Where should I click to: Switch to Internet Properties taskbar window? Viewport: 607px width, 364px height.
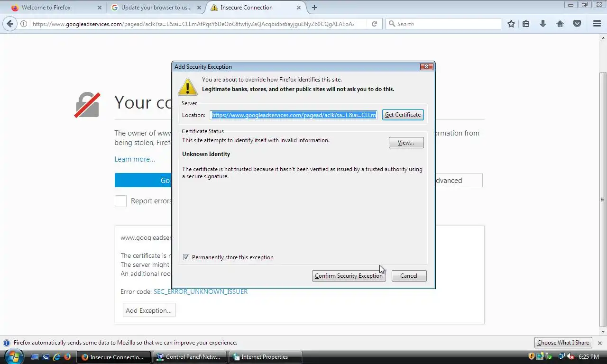(x=266, y=357)
